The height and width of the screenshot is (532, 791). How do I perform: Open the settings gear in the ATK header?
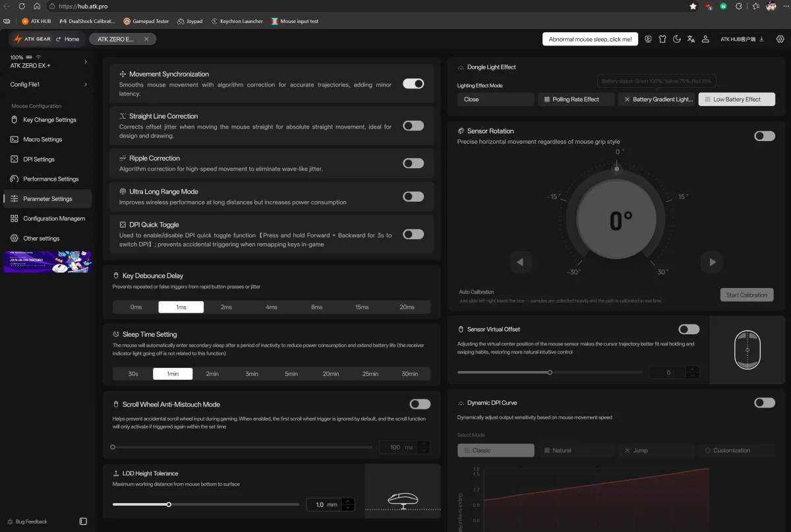tap(780, 39)
